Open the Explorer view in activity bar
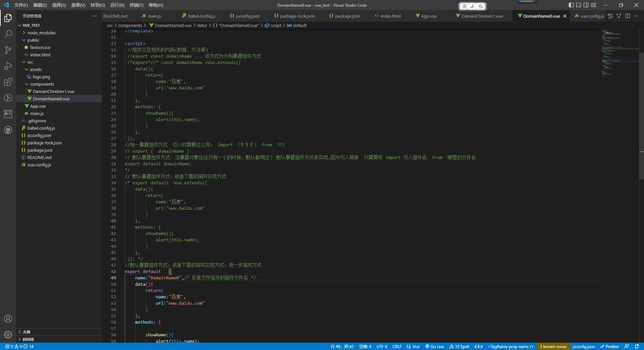 [x=8, y=18]
